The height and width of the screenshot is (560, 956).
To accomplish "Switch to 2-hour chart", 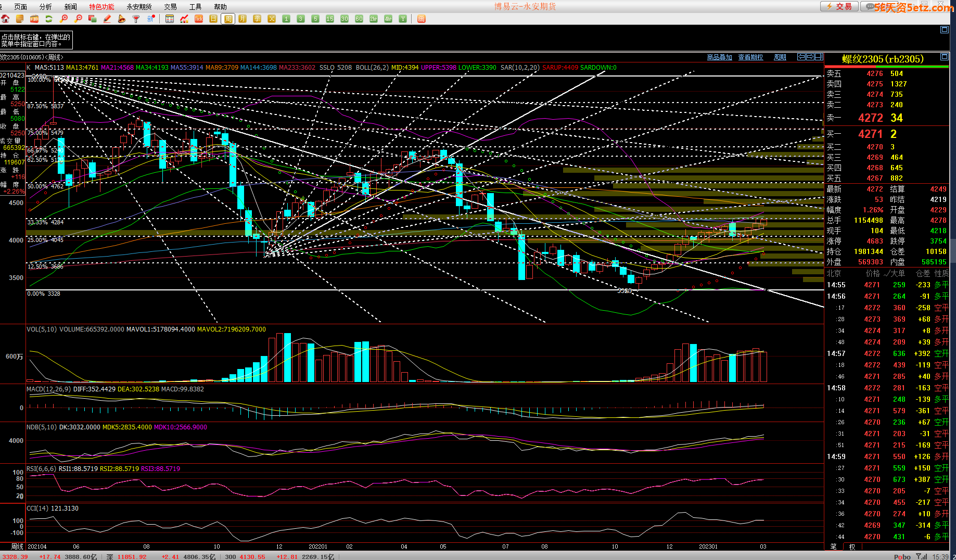I will click(374, 19).
